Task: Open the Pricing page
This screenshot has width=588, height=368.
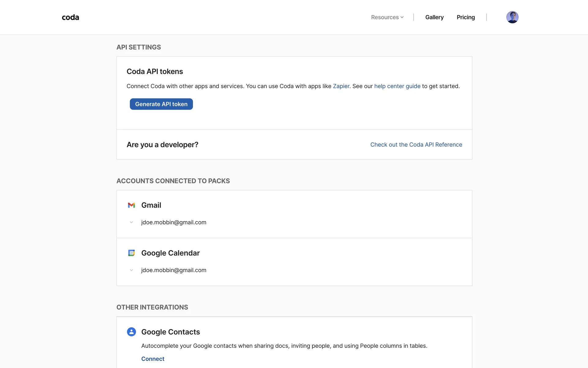Action: click(x=466, y=17)
